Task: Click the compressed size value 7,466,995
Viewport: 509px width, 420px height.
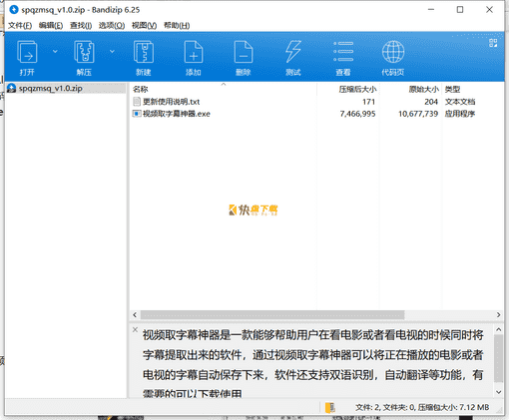Action: pyautogui.click(x=357, y=114)
